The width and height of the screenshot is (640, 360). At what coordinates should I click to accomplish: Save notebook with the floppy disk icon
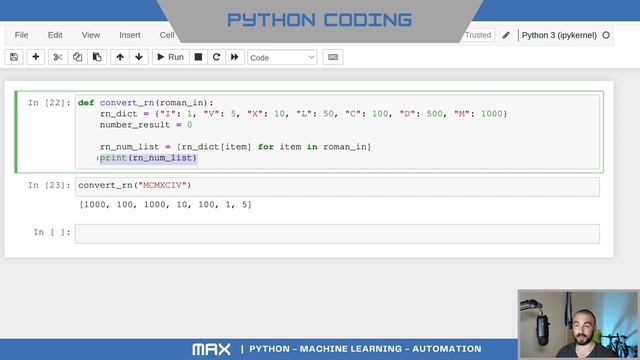[14, 57]
